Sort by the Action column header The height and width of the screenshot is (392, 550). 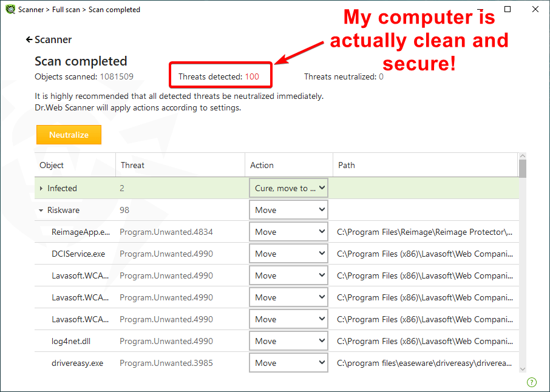coord(289,165)
